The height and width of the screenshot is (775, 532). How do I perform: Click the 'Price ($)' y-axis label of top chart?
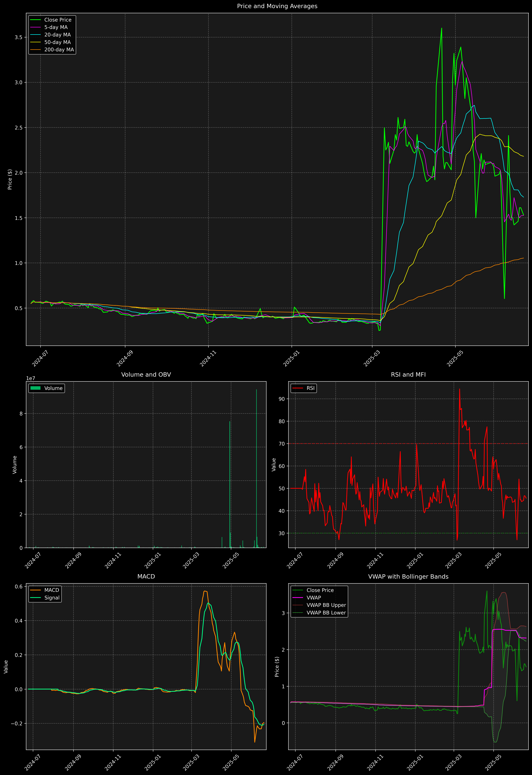point(10,179)
